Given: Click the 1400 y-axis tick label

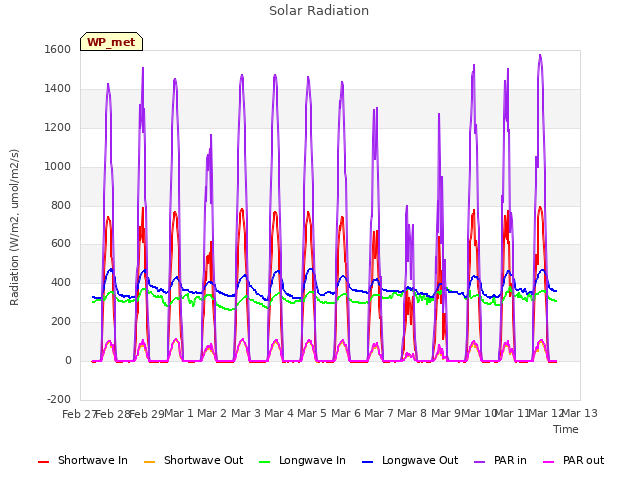Looking at the screenshot, I should click(58, 89).
